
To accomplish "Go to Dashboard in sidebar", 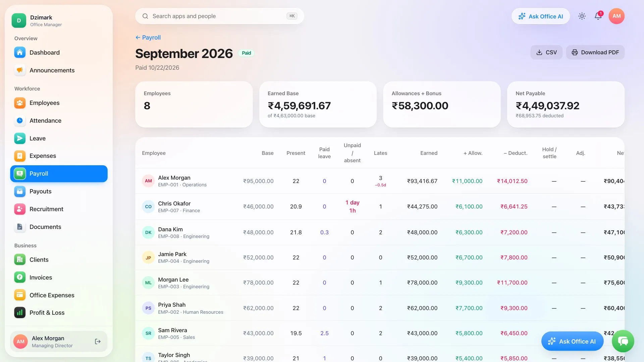I will pos(59,53).
